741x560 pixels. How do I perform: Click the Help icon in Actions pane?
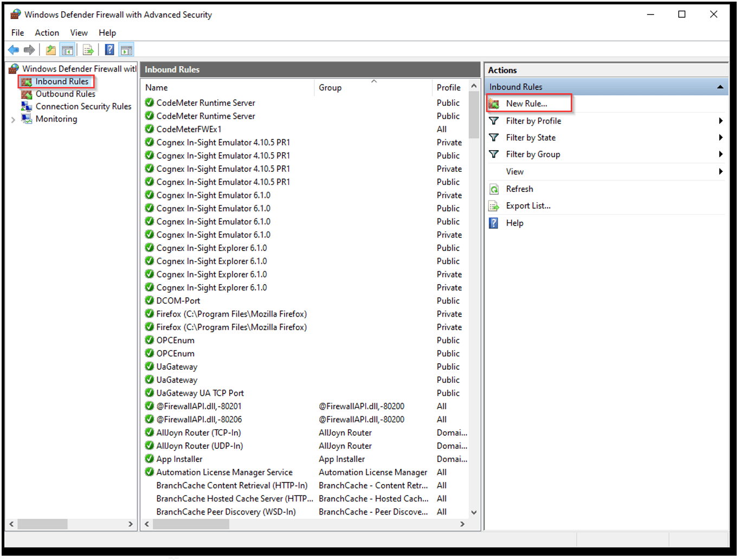pyautogui.click(x=494, y=223)
